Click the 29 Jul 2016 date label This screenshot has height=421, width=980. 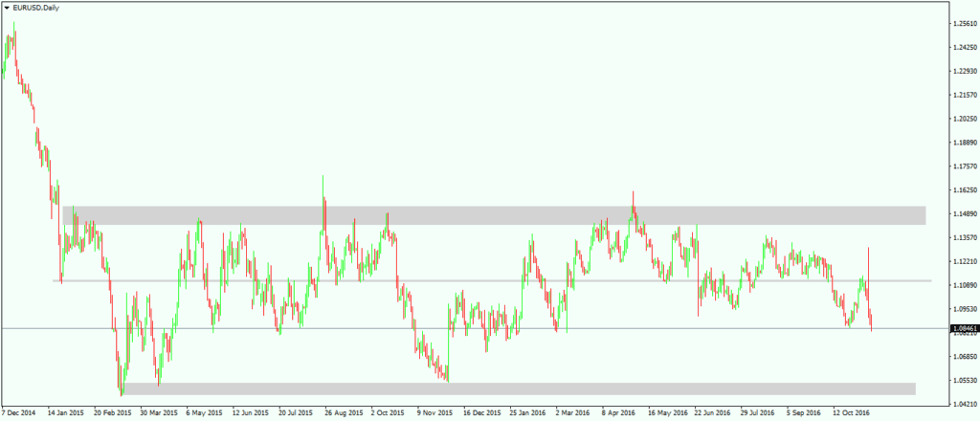[758, 413]
